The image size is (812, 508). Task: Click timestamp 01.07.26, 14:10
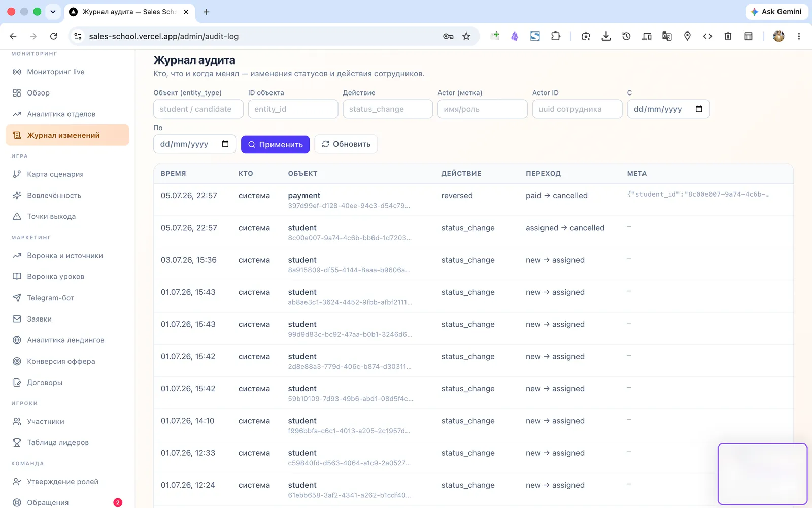[188, 421]
